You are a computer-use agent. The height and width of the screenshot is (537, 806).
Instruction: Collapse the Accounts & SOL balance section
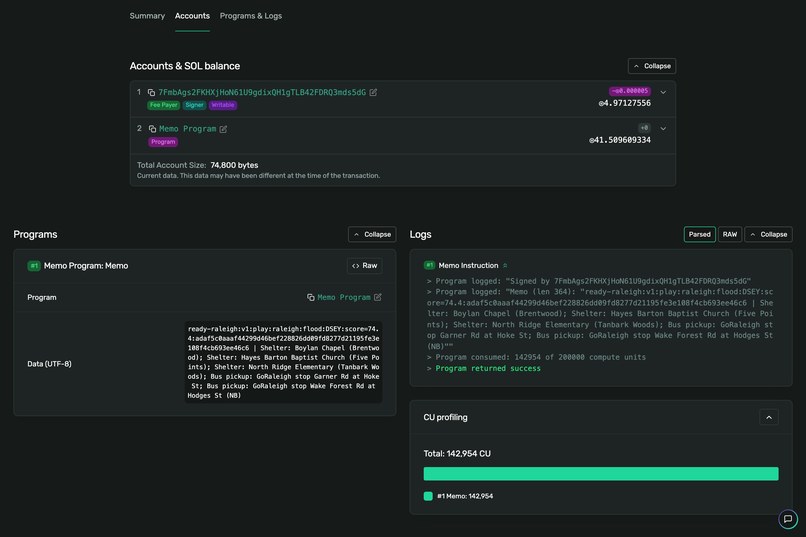click(652, 66)
